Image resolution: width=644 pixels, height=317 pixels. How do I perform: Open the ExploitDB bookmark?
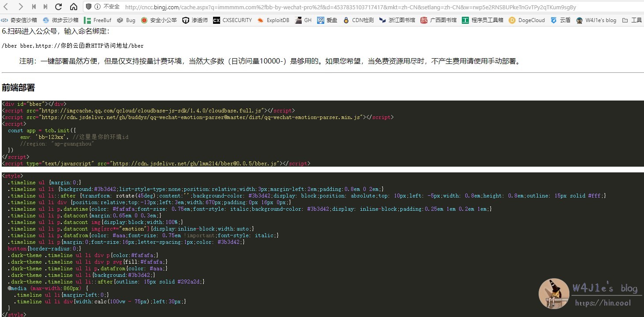(x=274, y=20)
